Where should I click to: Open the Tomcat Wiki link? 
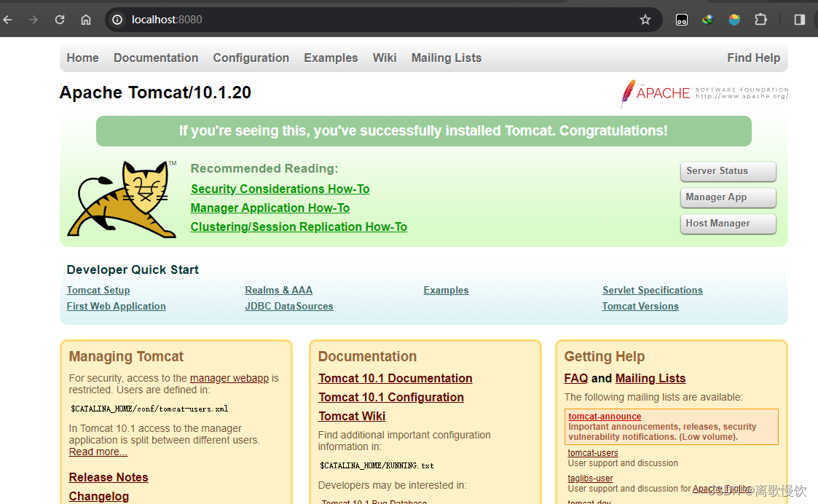(x=352, y=417)
